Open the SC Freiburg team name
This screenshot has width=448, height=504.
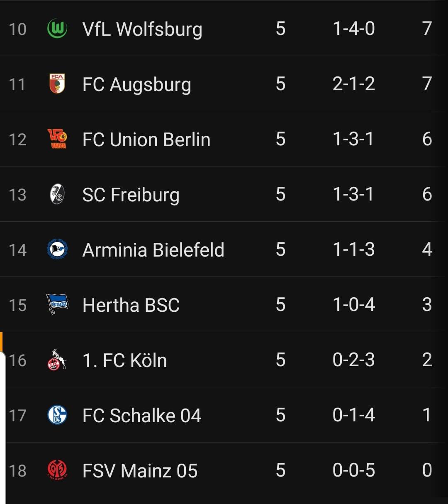click(131, 195)
